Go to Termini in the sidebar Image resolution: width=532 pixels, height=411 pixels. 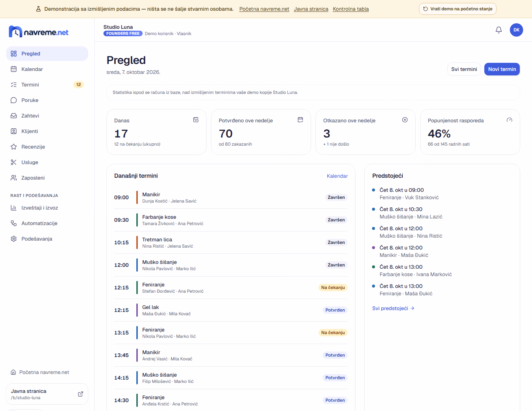click(47, 85)
